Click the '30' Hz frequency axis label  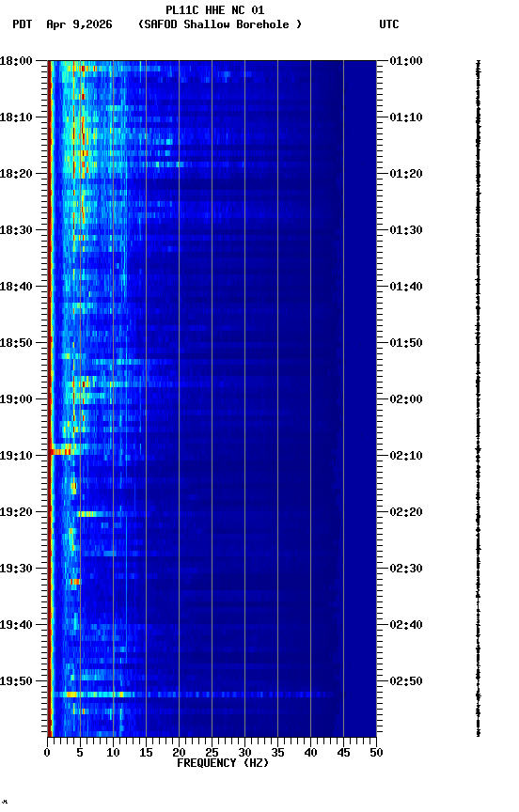[x=244, y=753]
